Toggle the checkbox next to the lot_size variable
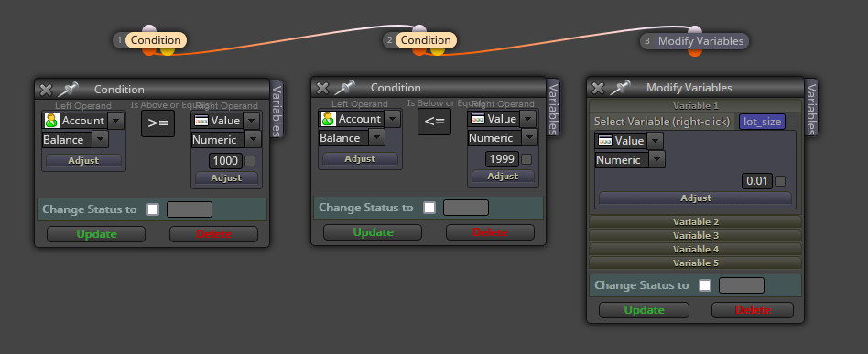868x354 pixels. point(793,122)
